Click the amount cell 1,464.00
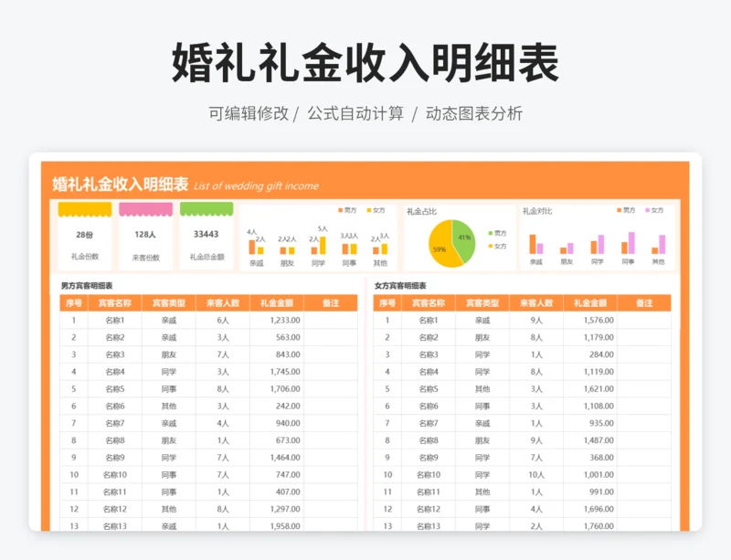731x560 pixels. (x=277, y=458)
